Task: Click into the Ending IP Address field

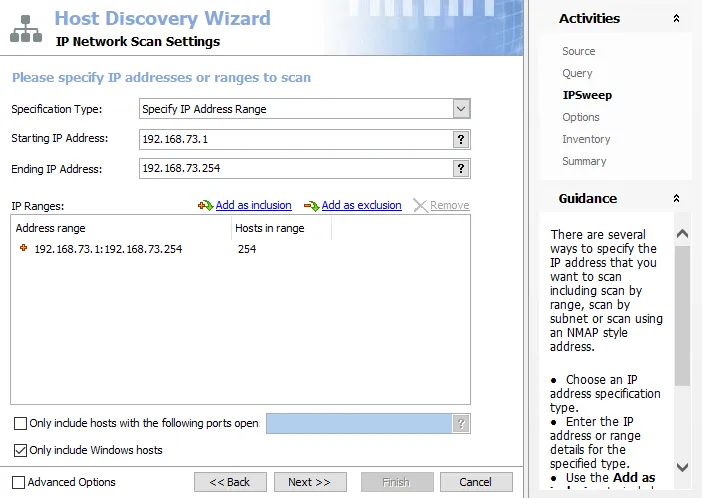Action: pyautogui.click(x=296, y=168)
